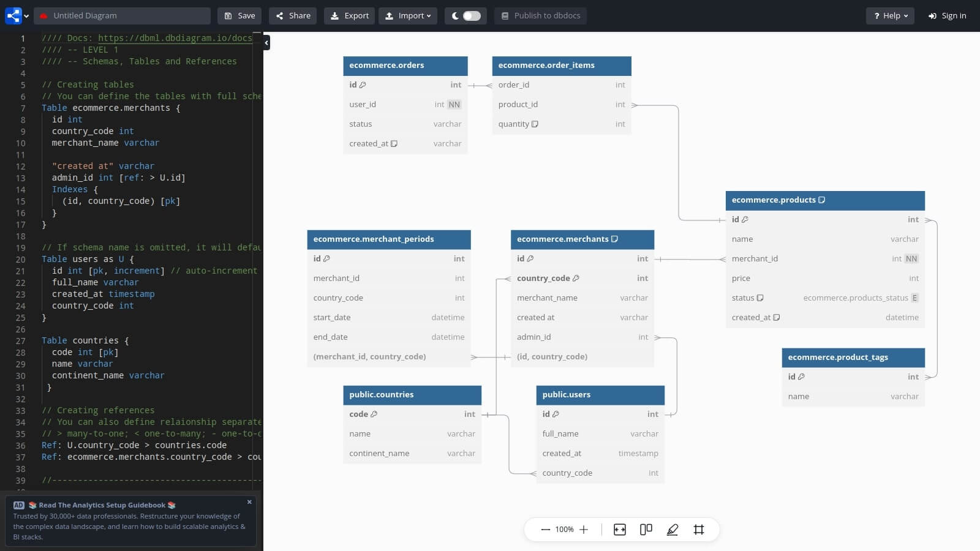Zoom in on the diagram
980x551 pixels.
coord(584,530)
